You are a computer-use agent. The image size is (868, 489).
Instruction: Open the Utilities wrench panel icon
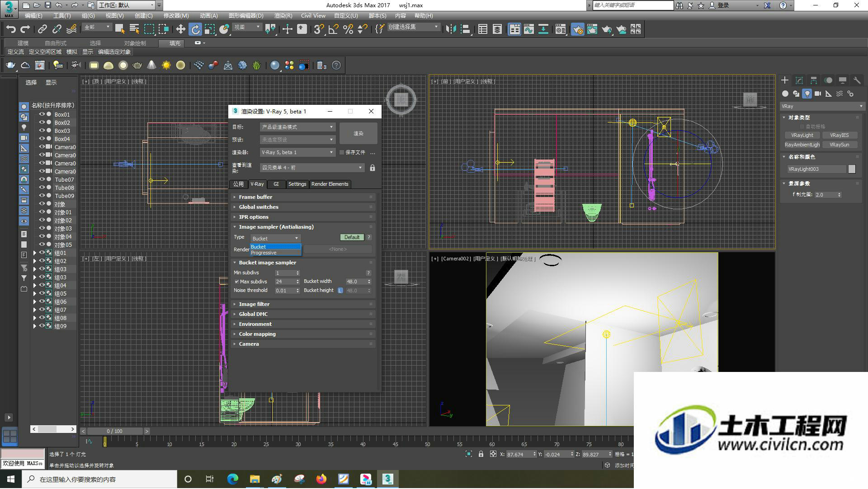tap(857, 80)
